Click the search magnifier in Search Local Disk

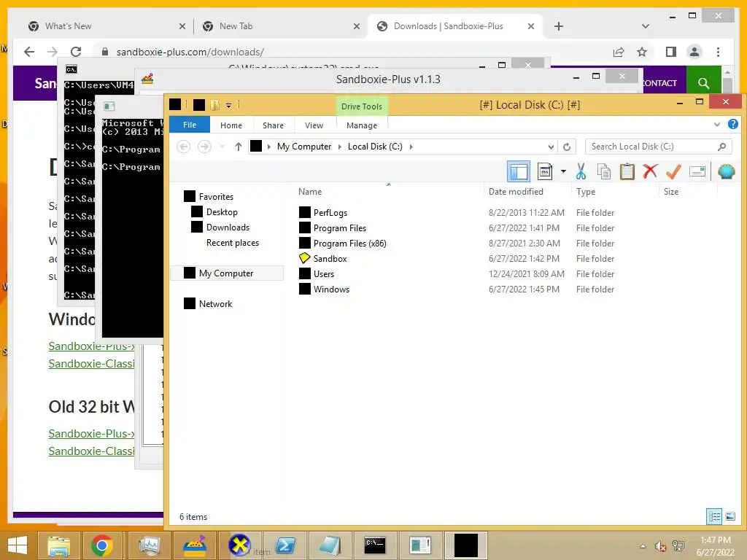tap(721, 147)
